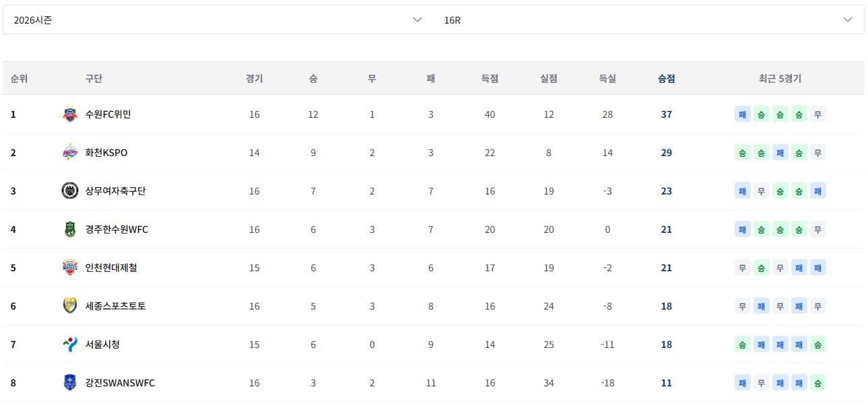
Task: Click 강진SWANSWFC's last 승 result badge
Action: click(x=817, y=383)
